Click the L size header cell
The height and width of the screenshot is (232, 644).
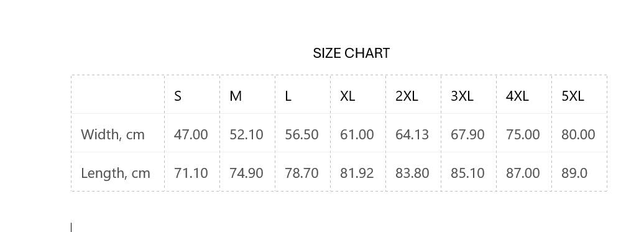(303, 95)
